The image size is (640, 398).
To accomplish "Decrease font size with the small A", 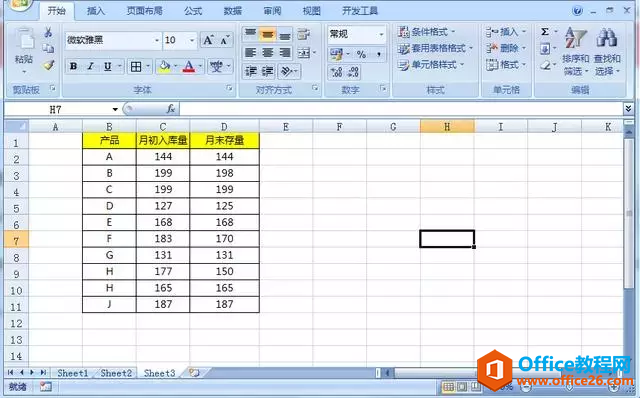I will (x=225, y=40).
